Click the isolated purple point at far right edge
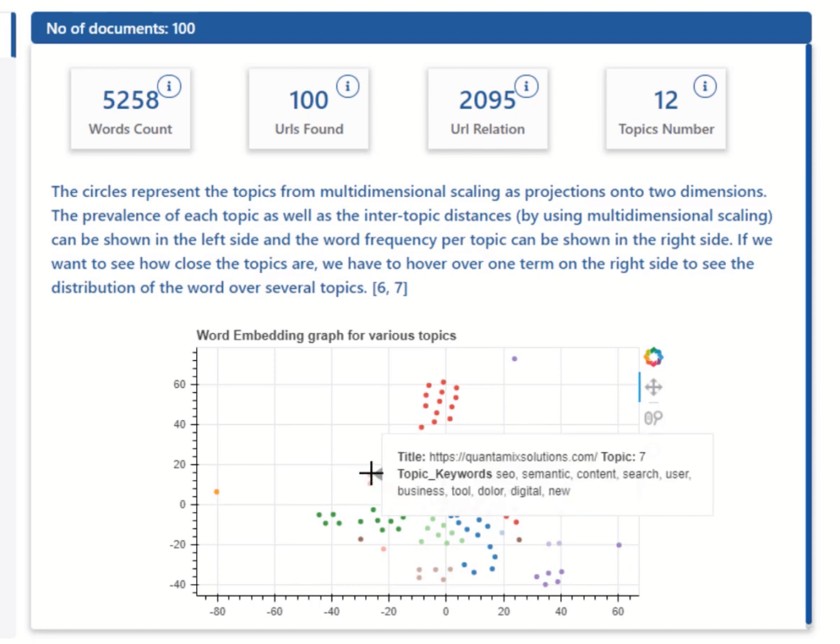Screen dimensions: 840x644 click(x=619, y=545)
